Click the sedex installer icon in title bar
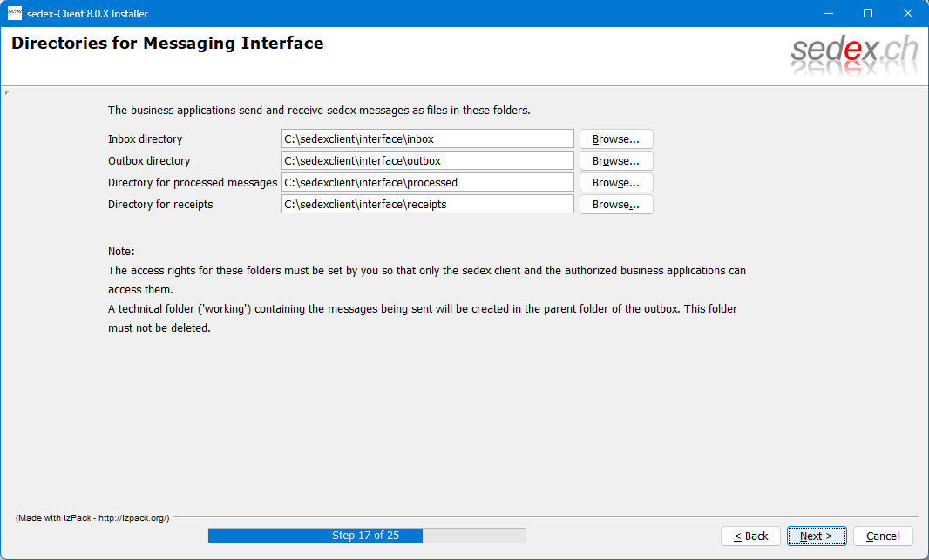This screenshot has width=929, height=560. tap(15, 13)
